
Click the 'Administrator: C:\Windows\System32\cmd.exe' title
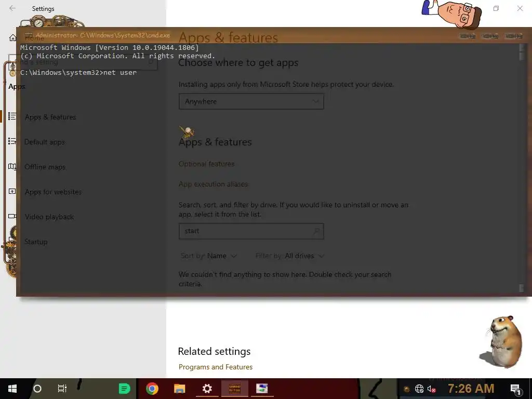point(103,35)
